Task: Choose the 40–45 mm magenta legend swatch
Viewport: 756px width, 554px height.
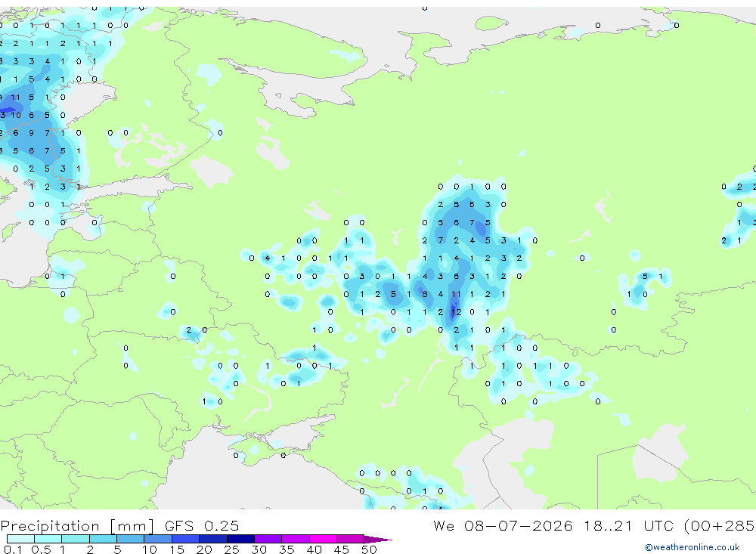Action: pyautogui.click(x=323, y=539)
